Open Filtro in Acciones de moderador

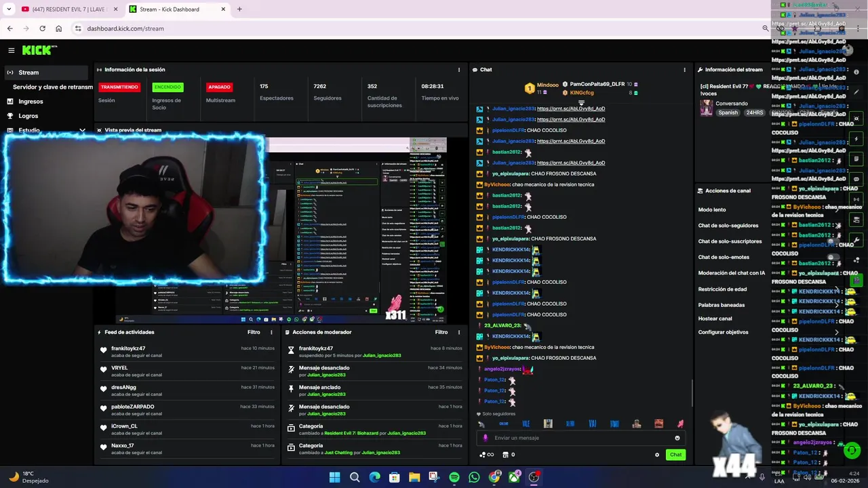[x=441, y=332]
